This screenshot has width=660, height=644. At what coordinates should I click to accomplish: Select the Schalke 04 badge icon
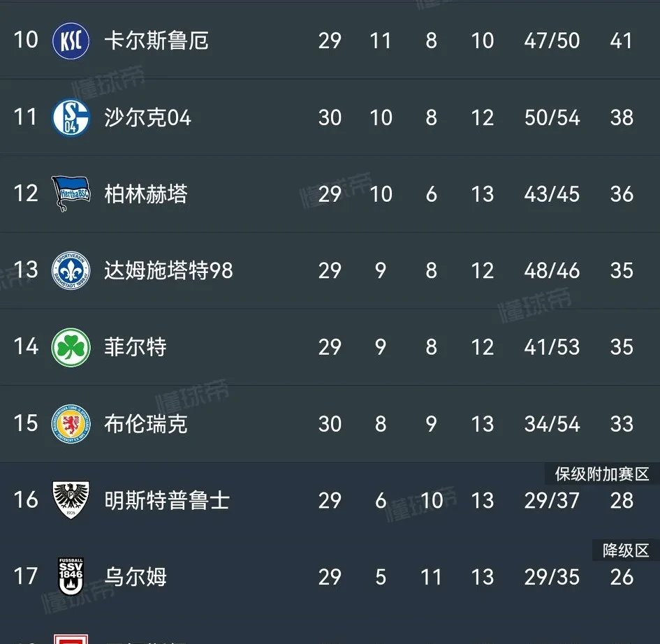click(70, 117)
